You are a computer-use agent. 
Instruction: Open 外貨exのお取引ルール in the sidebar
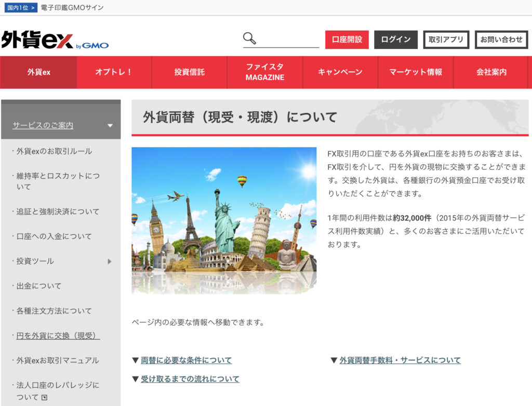click(x=54, y=151)
